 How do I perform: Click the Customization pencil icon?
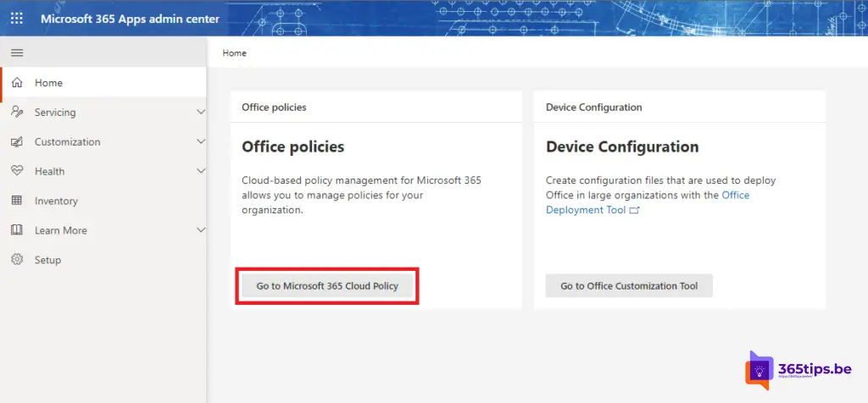[x=17, y=141]
